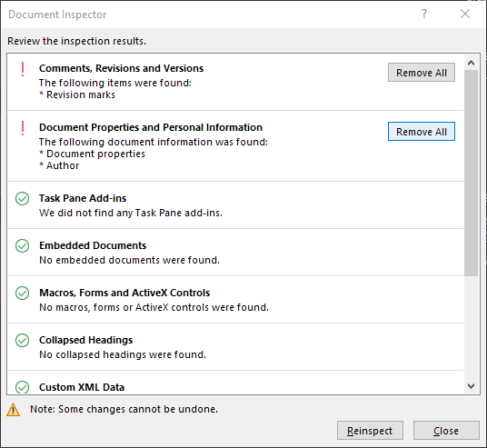This screenshot has width=487, height=448.
Task: Click the Reinspect button
Action: tap(370, 431)
